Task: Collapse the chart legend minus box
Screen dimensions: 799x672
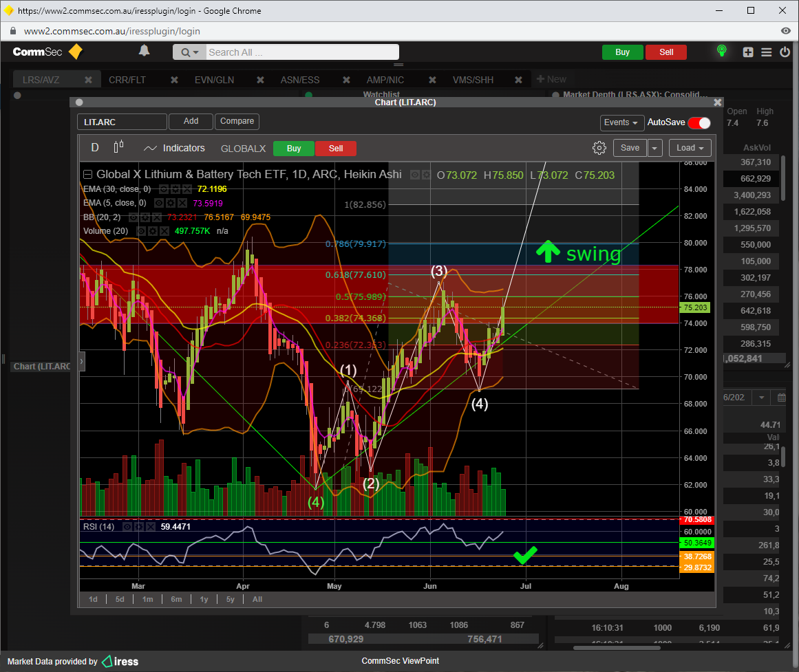Action: click(x=87, y=175)
